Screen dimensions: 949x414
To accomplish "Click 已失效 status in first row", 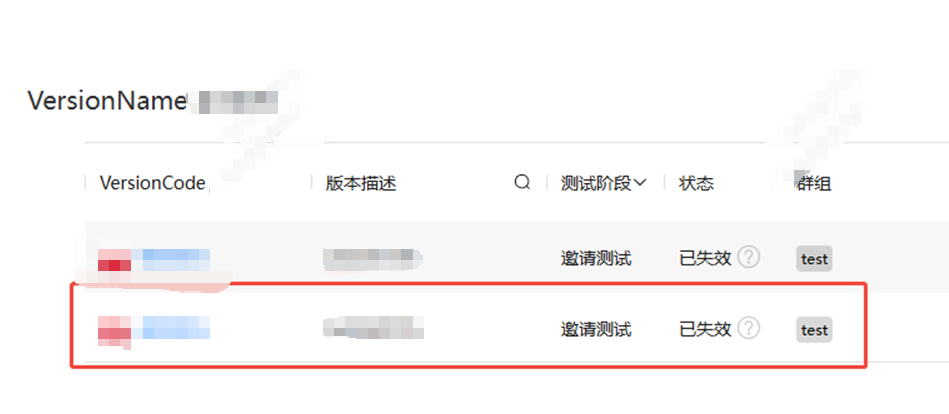I will (x=705, y=258).
